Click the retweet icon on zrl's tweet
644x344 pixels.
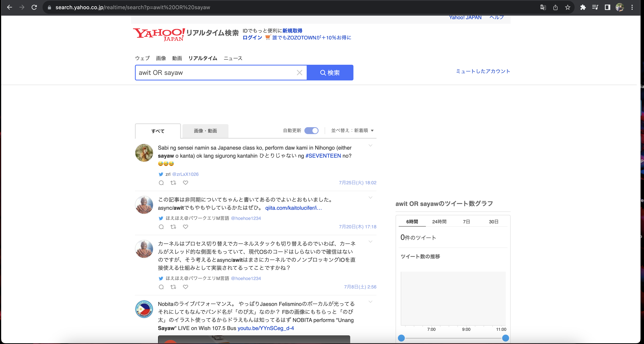click(x=173, y=183)
